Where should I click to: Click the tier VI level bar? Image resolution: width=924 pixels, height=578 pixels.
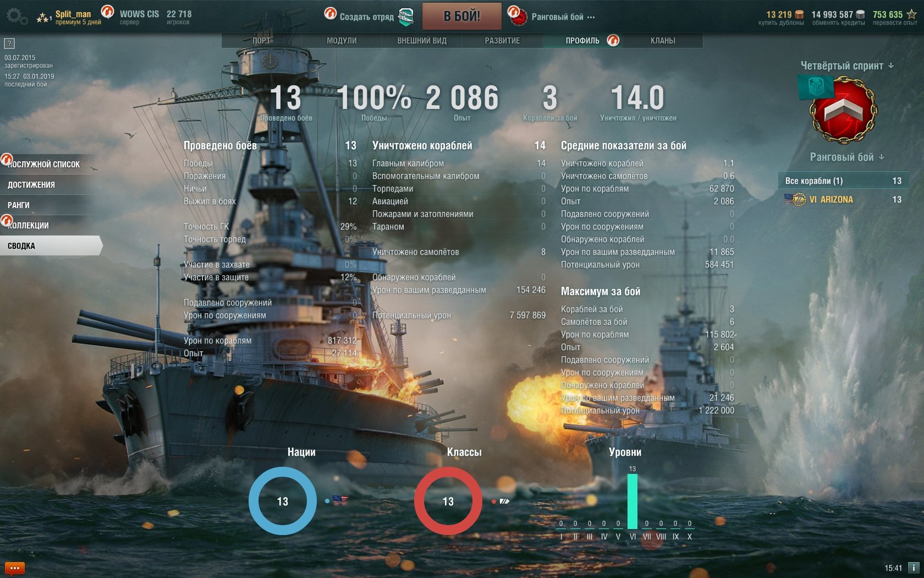[632, 501]
